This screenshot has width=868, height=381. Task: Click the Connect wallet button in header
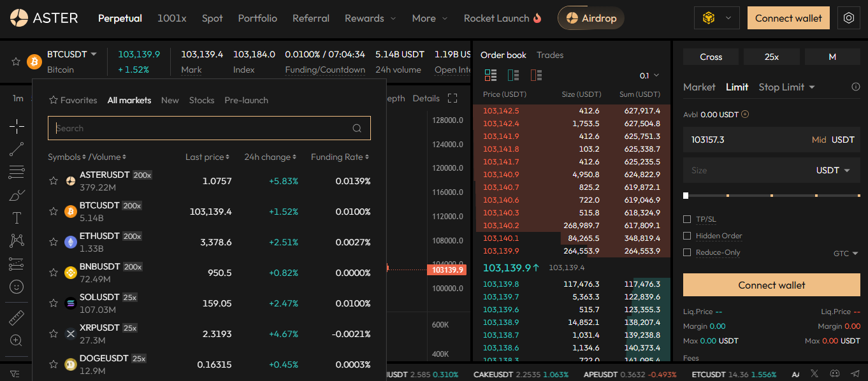(x=788, y=18)
